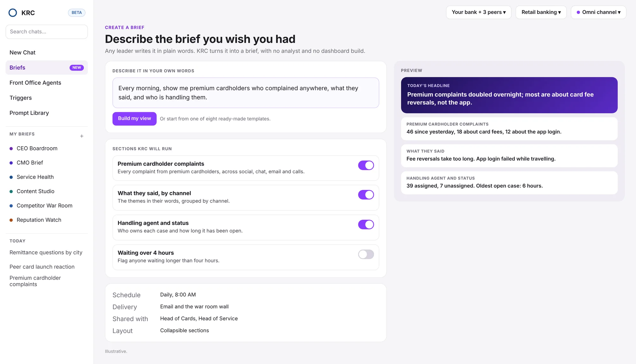Click Head of Cards, Head of Service
The width and height of the screenshot is (636, 364).
(199, 319)
